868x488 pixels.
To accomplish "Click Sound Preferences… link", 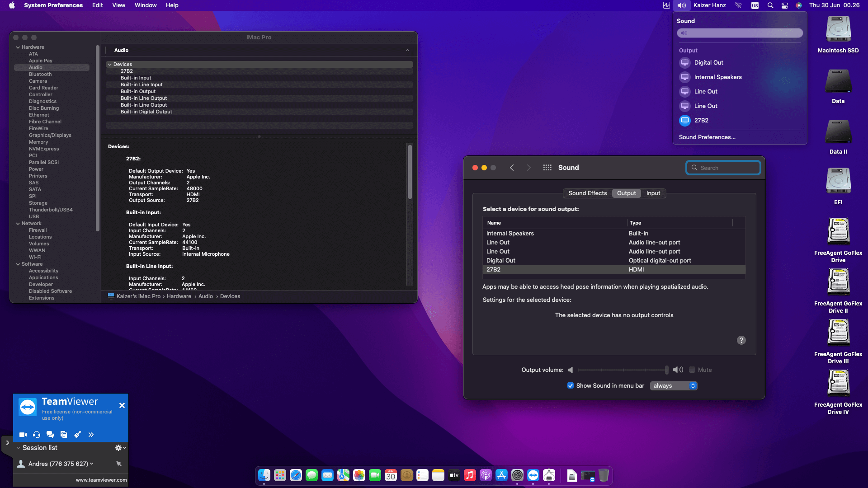I will click(707, 137).
